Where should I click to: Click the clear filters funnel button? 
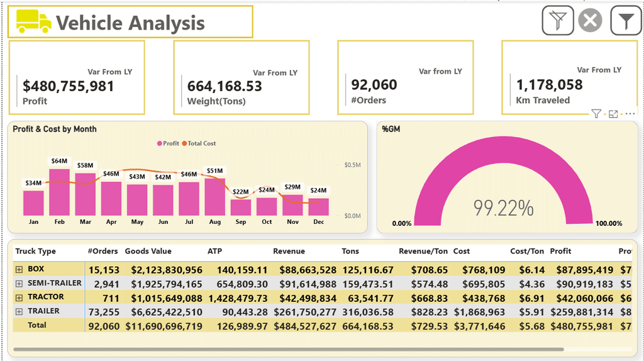coord(558,21)
